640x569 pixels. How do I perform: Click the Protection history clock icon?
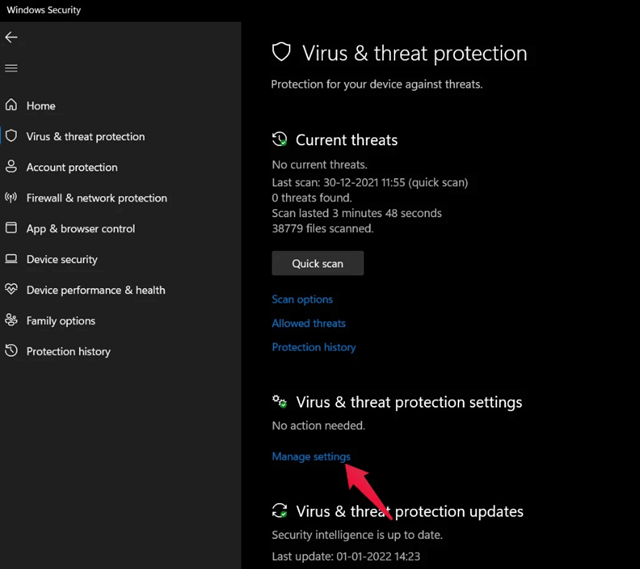coord(11,351)
